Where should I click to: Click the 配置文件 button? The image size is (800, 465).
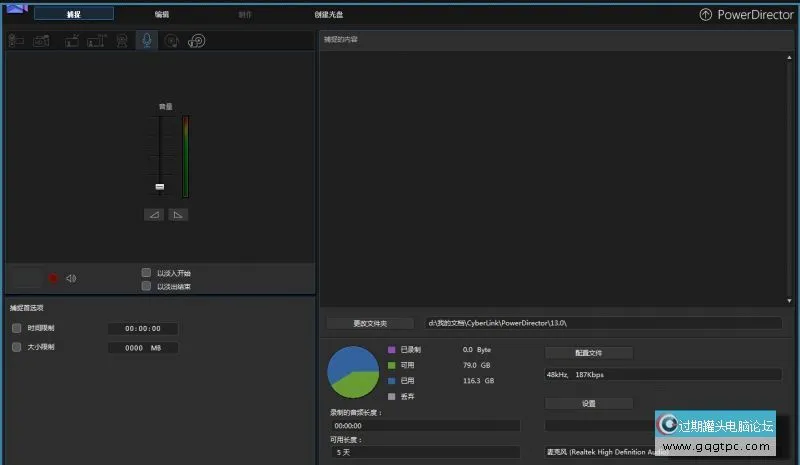pyautogui.click(x=588, y=353)
